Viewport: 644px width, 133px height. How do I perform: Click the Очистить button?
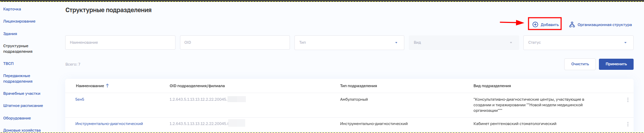(x=580, y=64)
